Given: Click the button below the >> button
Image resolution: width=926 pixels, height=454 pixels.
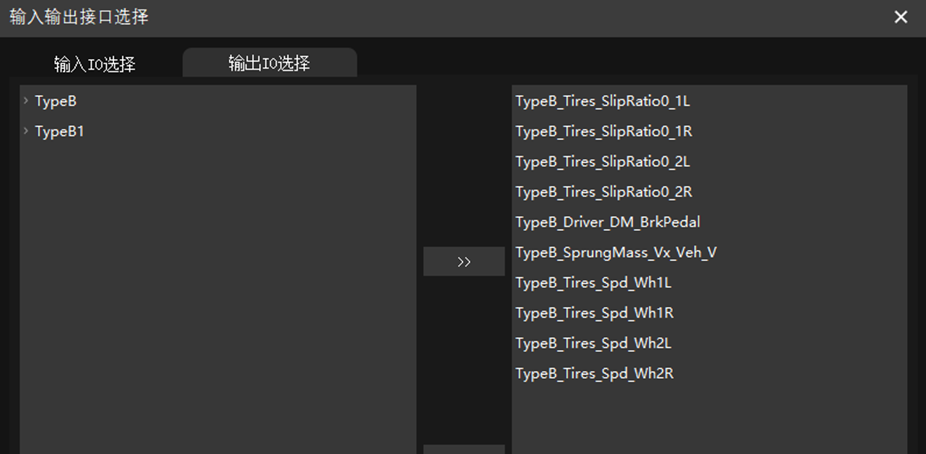Looking at the screenshot, I should [x=464, y=449].
